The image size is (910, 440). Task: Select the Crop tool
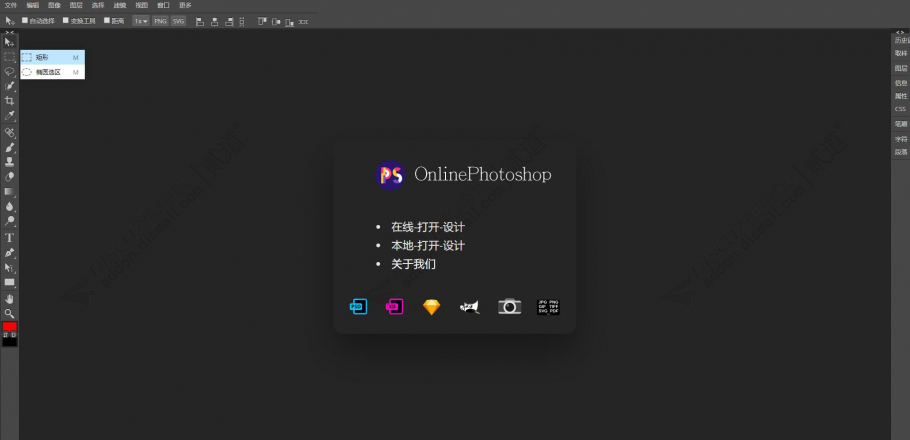tap(10, 101)
